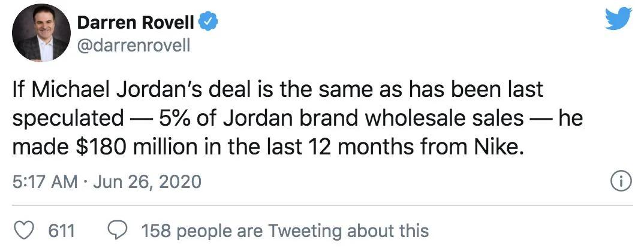
Task: Click the blue verified badge
Action: (208, 23)
